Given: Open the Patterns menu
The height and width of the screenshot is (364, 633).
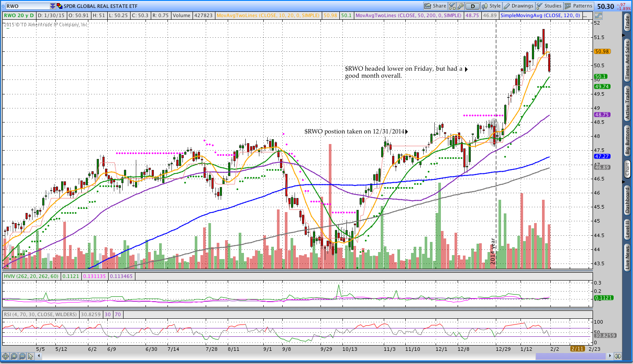Looking at the screenshot, I should click(x=578, y=6).
